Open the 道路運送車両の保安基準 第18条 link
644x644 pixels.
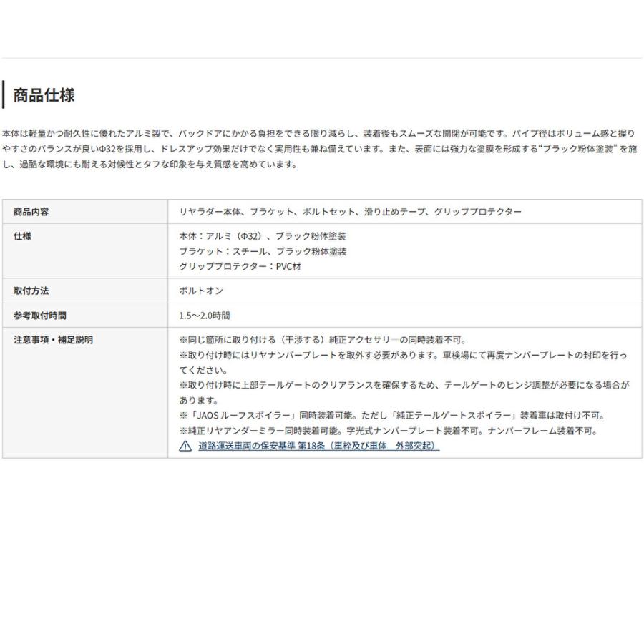(318, 446)
